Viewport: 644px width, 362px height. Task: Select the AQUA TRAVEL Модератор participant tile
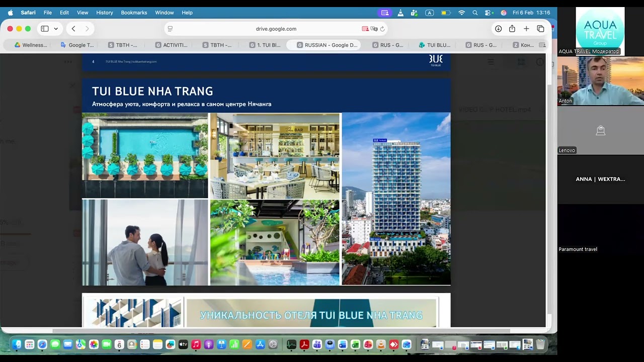pos(600,31)
